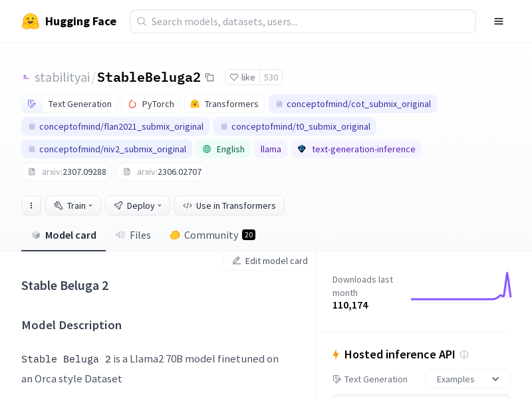
Task: Filter by PyTorch tag
Action: [151, 104]
